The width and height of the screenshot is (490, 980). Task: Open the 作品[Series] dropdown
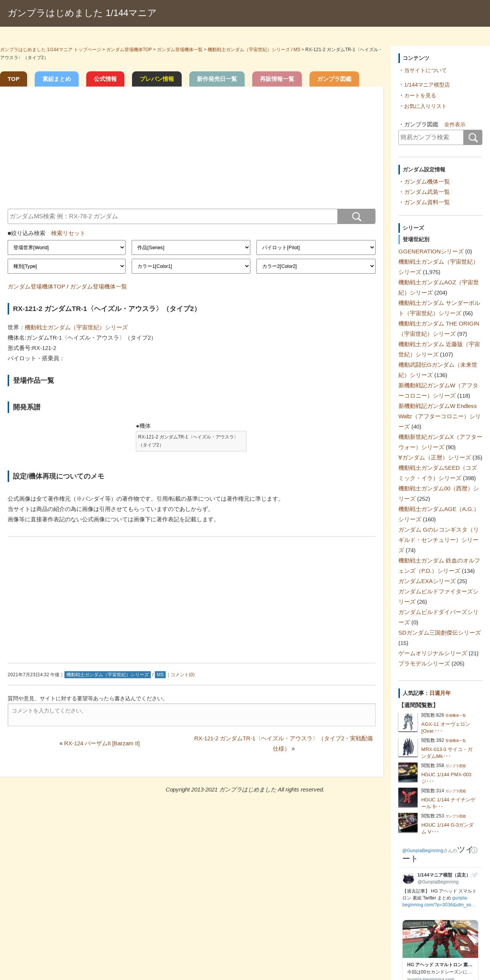click(x=191, y=247)
